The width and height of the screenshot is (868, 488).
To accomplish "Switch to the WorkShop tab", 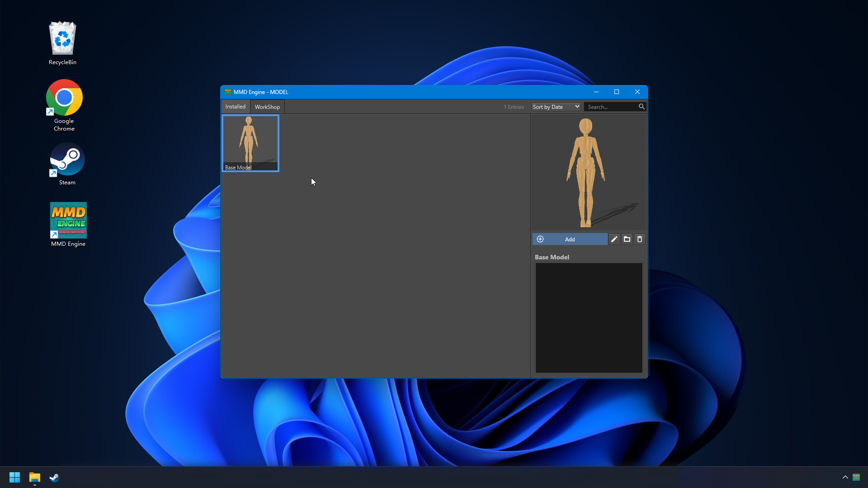I will point(267,107).
